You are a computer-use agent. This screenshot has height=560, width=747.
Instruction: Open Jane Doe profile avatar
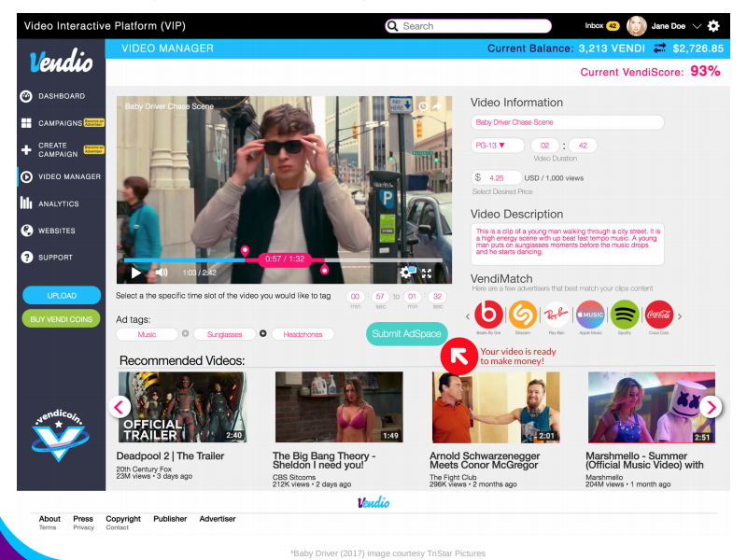pyautogui.click(x=637, y=26)
